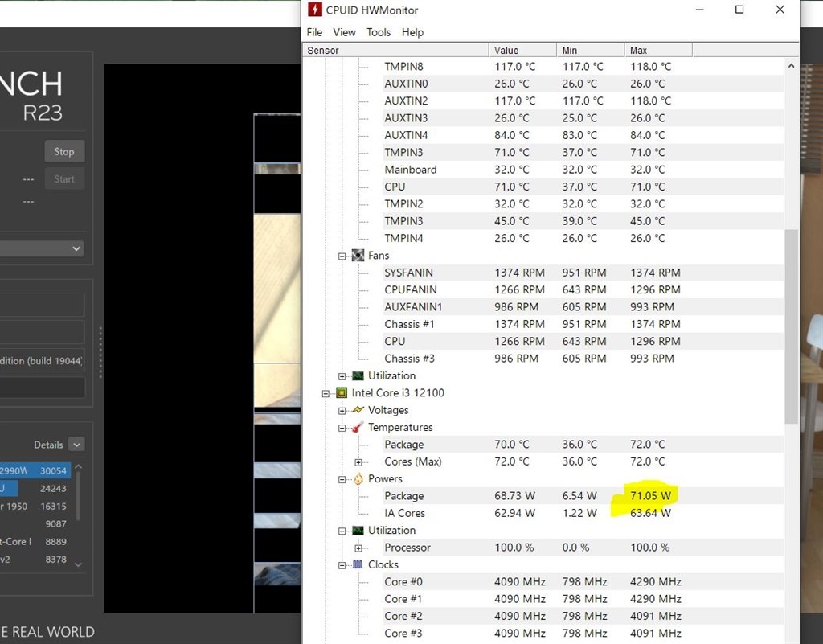Image resolution: width=823 pixels, height=644 pixels.
Task: Collapse the Utilization node under Powers
Action: (342, 531)
